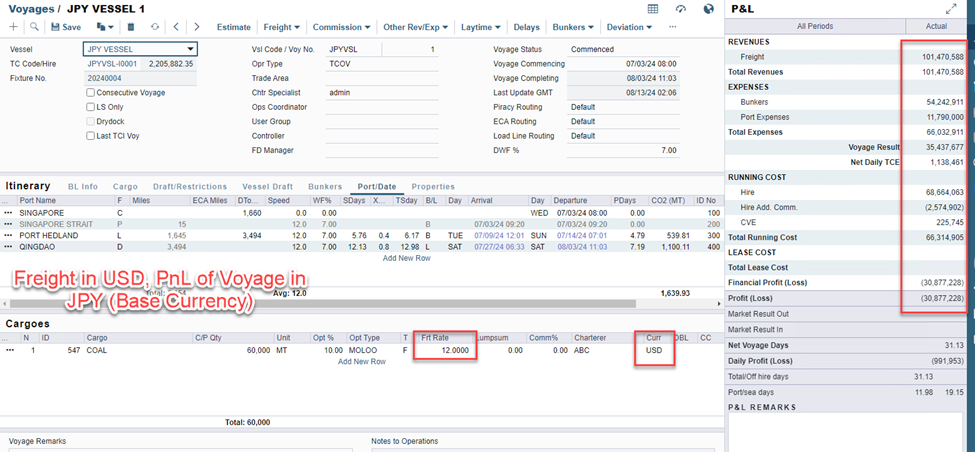Check the Last TCI Voy checkbox
The width and height of the screenshot is (975, 452).
click(91, 136)
